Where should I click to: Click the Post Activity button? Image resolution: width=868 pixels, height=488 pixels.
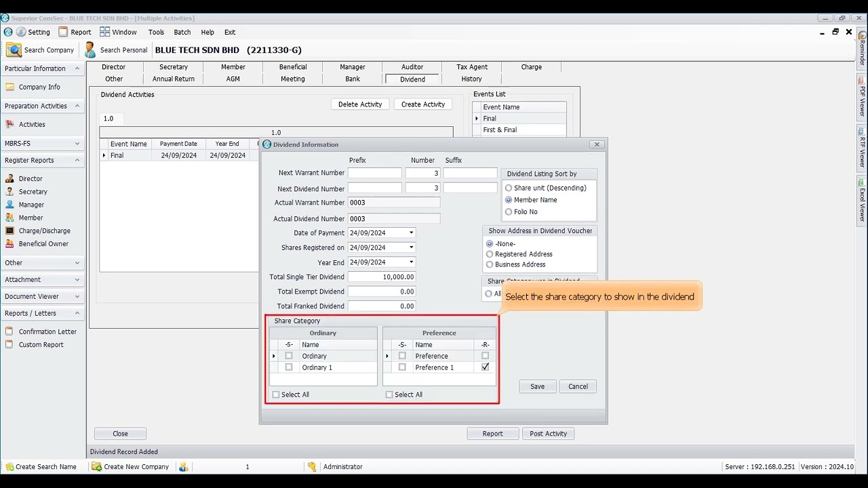point(549,434)
